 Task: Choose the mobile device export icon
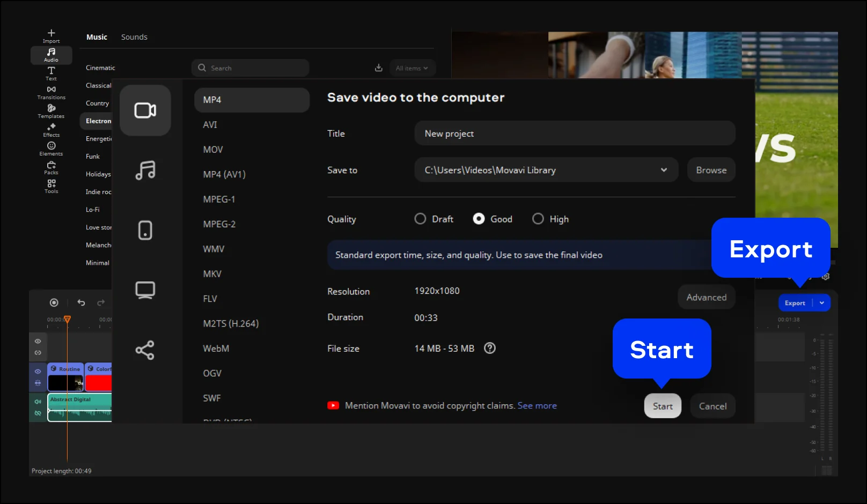145,230
